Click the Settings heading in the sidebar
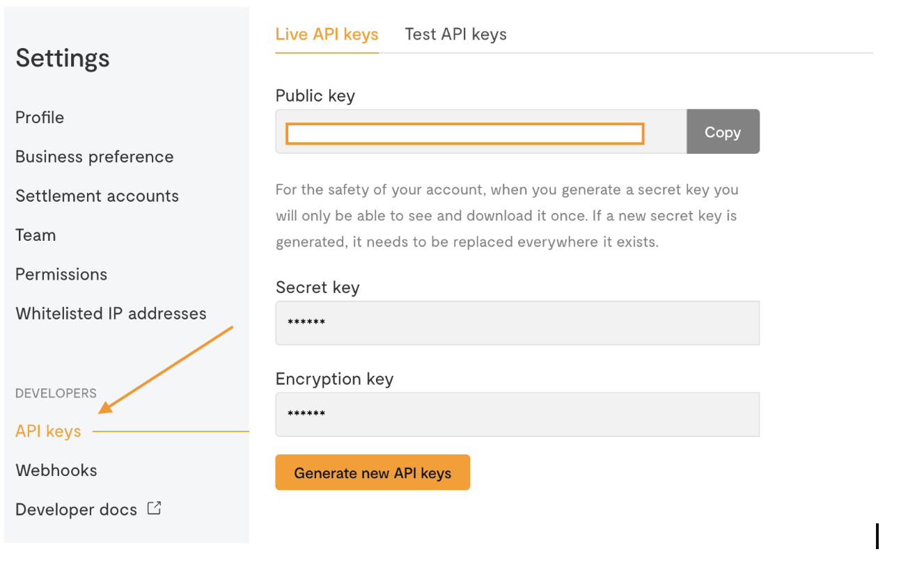 point(63,58)
